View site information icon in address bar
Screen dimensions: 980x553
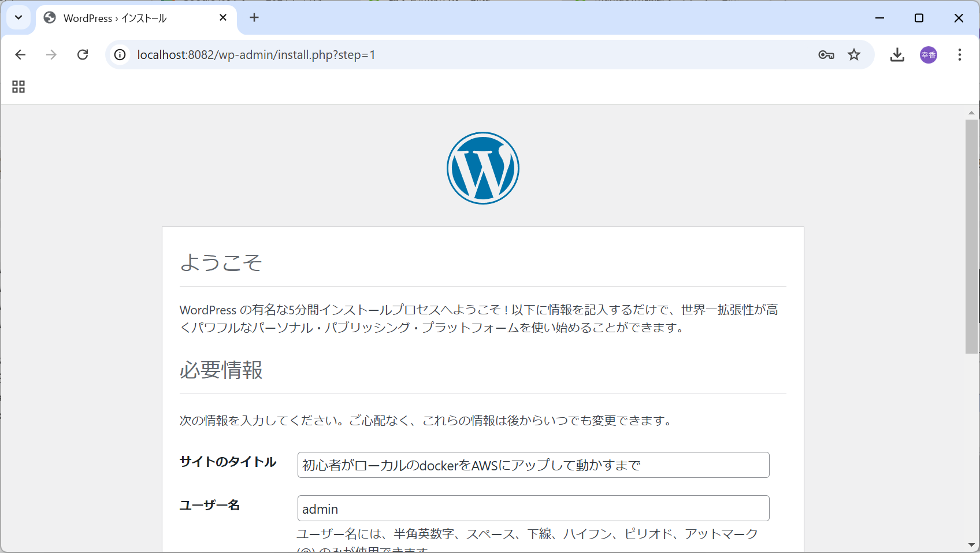pos(120,55)
